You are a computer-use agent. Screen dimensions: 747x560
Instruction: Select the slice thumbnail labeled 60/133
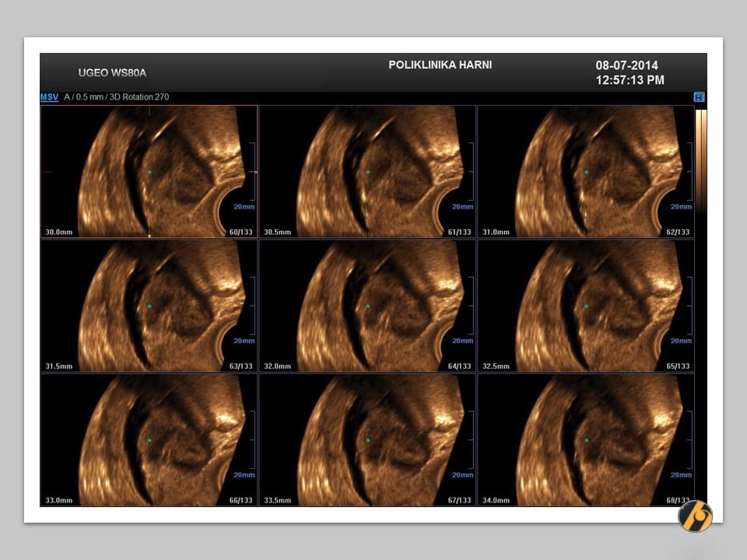click(149, 171)
